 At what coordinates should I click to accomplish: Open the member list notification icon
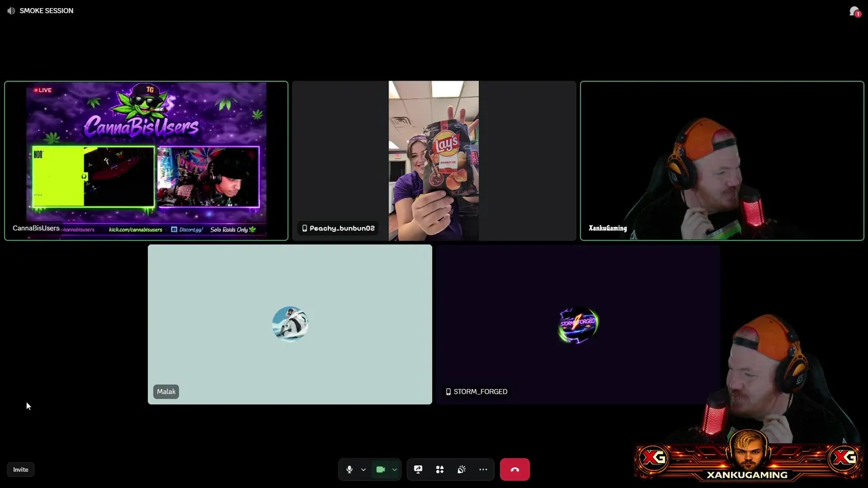(x=854, y=12)
